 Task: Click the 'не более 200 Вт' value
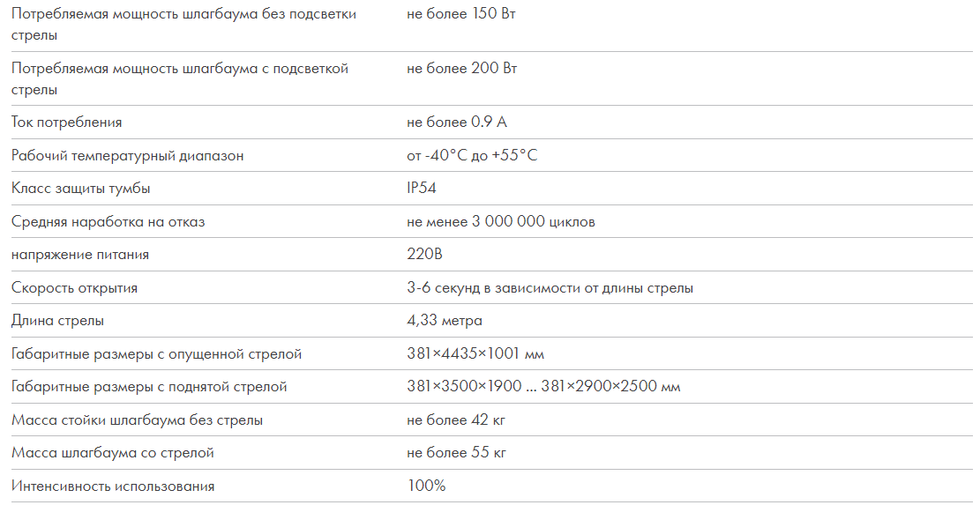[461, 68]
